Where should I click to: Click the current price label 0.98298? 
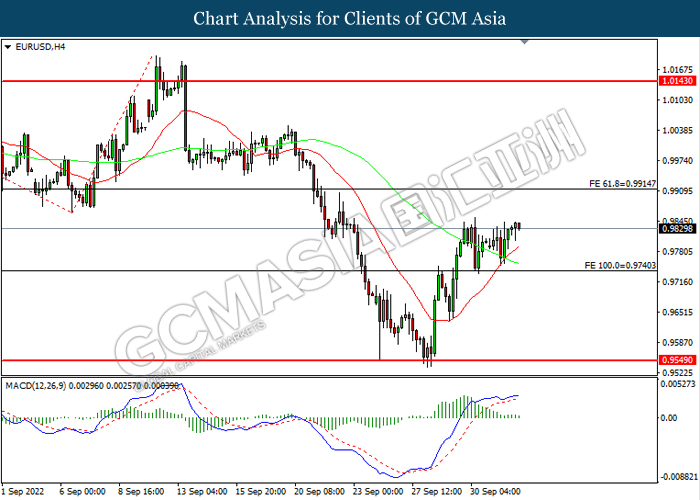(677, 229)
